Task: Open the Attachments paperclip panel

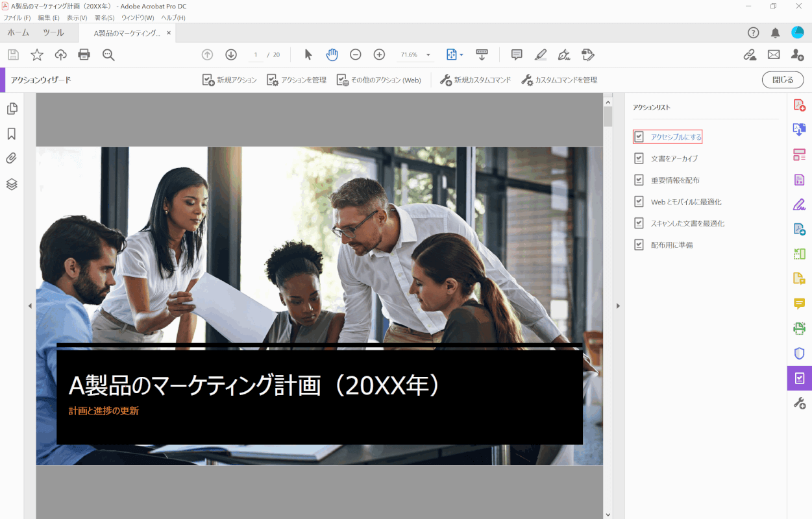Action: (11, 158)
